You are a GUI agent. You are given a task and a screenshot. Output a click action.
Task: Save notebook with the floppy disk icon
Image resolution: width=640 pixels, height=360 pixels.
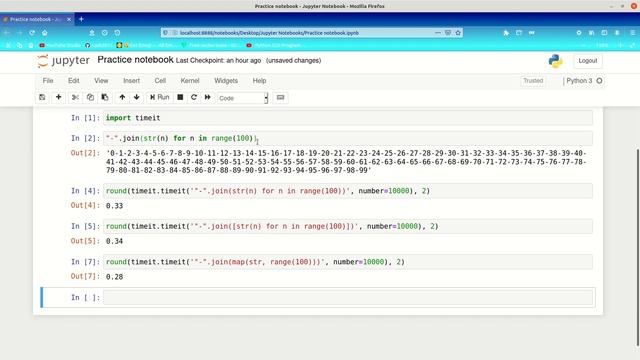[x=42, y=98]
